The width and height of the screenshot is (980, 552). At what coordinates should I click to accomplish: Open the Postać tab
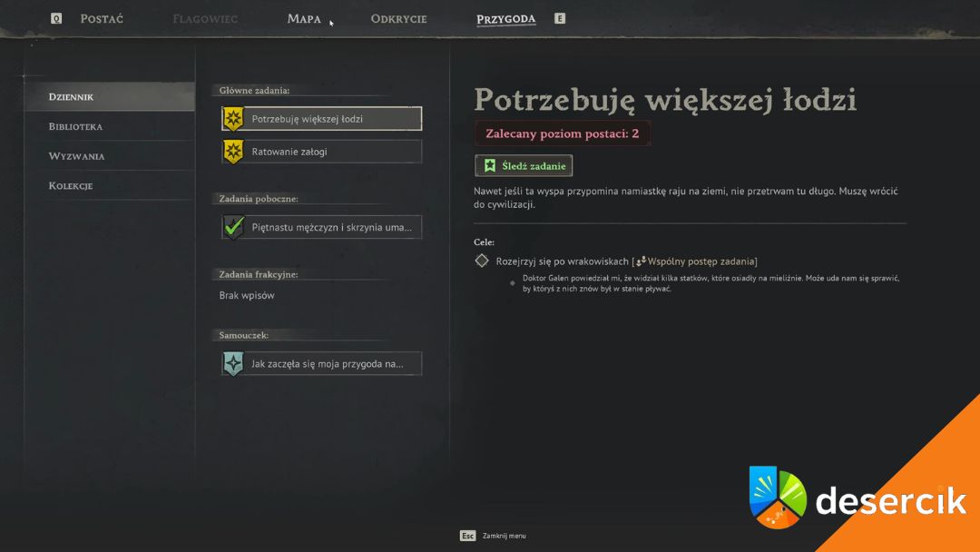[x=102, y=19]
